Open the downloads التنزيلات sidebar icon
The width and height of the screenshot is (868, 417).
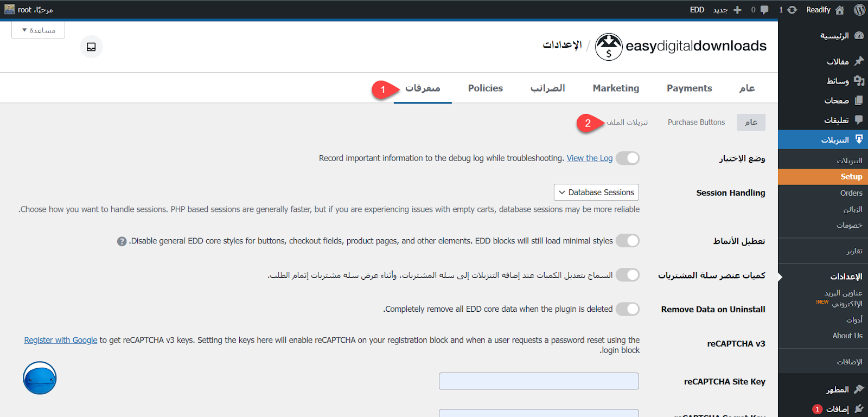pyautogui.click(x=859, y=139)
